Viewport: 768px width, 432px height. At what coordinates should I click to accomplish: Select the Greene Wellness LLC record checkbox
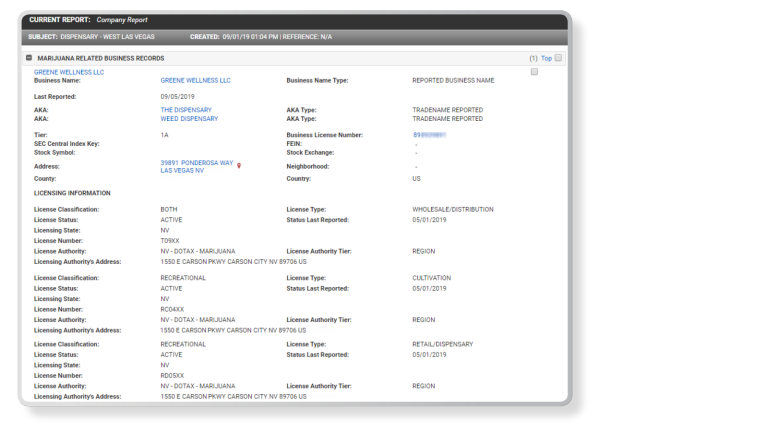point(535,72)
